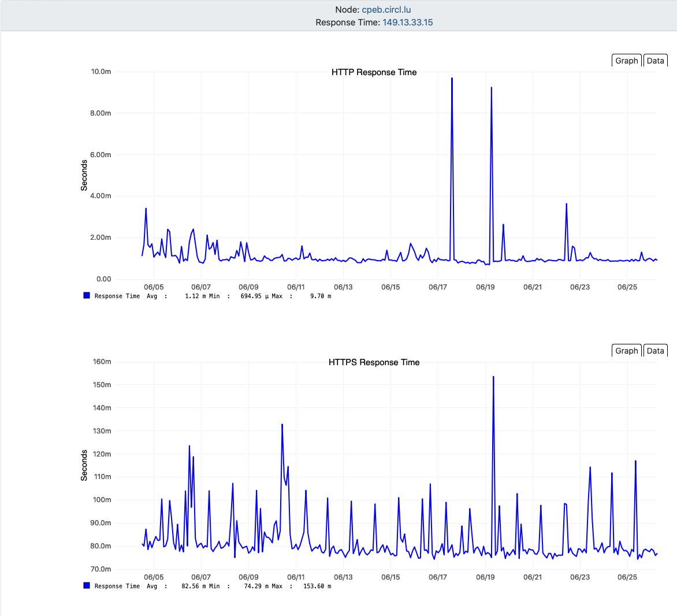This screenshot has width=677, height=616.
Task: Click the Response Time legend text under HTTPS chart
Action: [x=117, y=587]
